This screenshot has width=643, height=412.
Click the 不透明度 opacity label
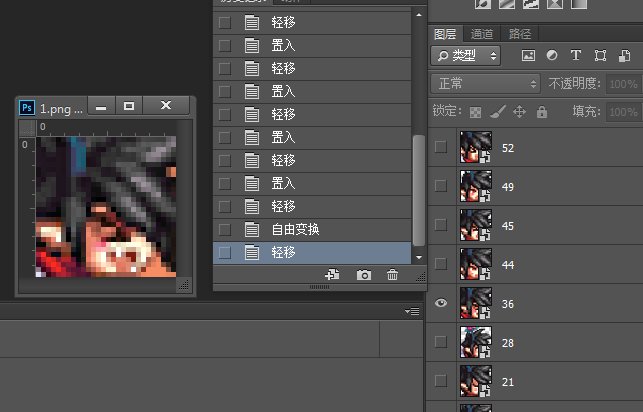[575, 84]
